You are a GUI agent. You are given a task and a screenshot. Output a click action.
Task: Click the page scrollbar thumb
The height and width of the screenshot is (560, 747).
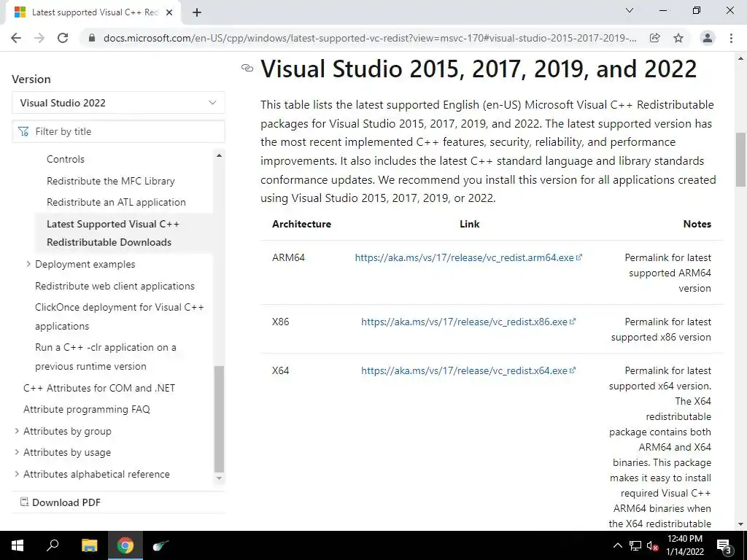pos(741,160)
